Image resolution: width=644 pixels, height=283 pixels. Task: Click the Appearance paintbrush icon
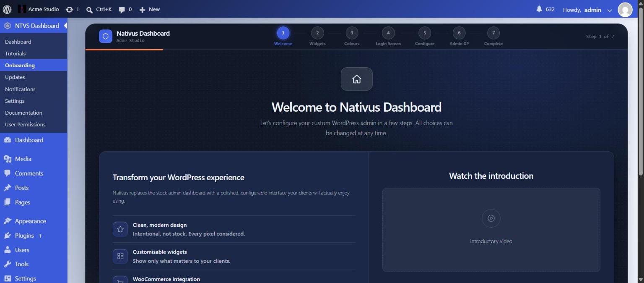coord(8,221)
